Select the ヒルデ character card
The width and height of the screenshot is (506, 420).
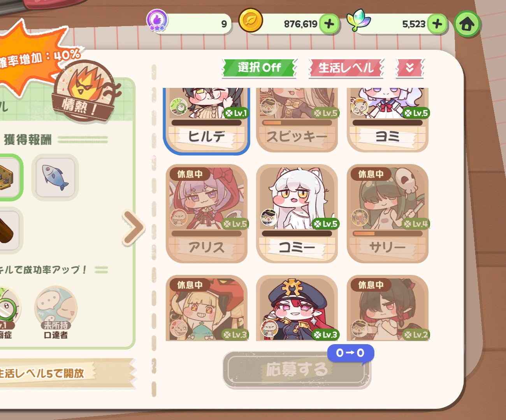206,121
